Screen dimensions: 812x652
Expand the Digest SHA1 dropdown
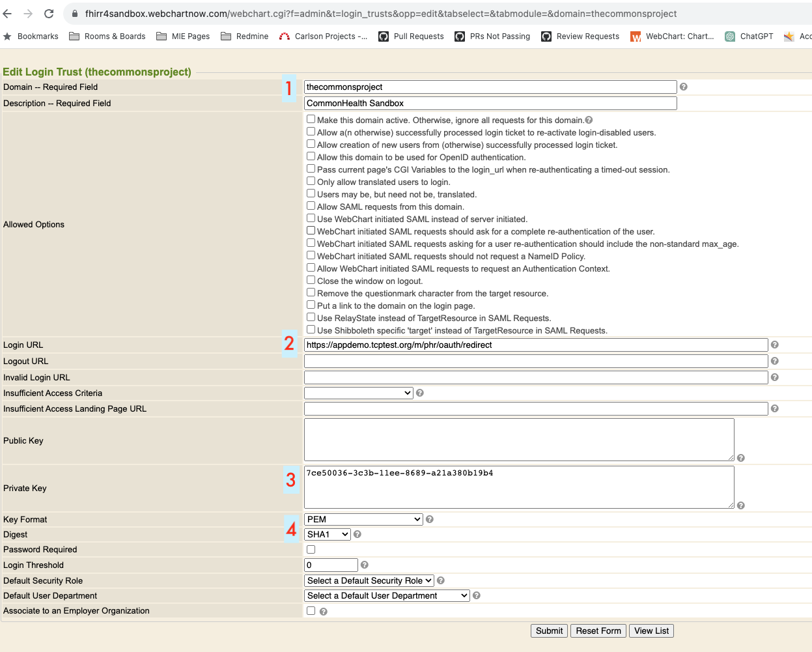[328, 534]
